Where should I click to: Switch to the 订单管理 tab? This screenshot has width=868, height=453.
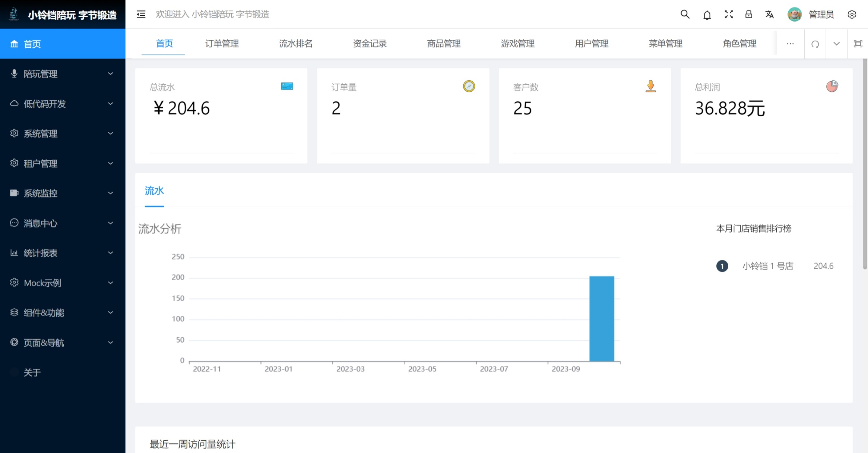[x=222, y=44]
